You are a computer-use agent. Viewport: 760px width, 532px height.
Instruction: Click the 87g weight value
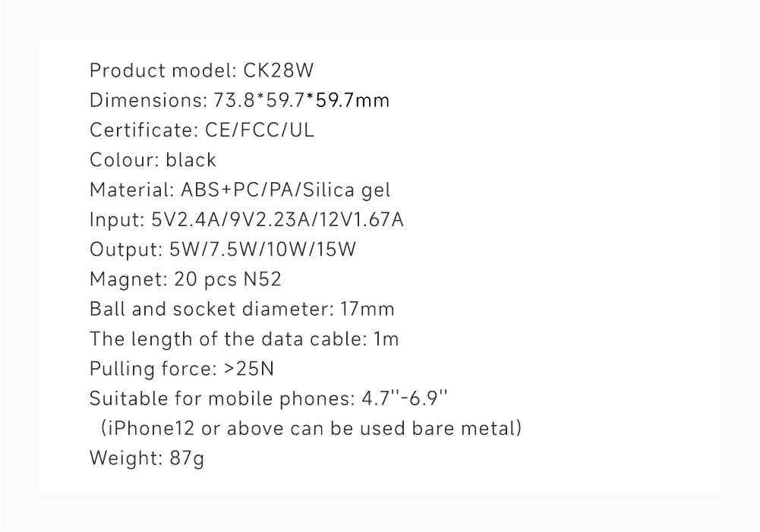[187, 458]
